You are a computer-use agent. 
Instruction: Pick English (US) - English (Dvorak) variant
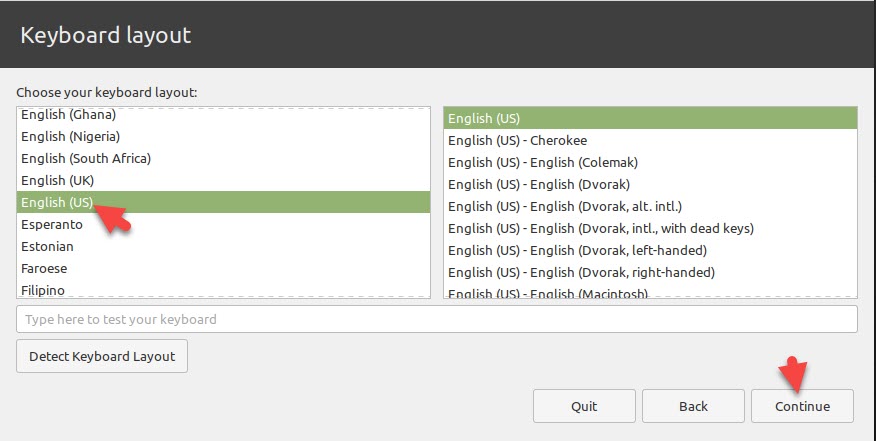coord(539,184)
